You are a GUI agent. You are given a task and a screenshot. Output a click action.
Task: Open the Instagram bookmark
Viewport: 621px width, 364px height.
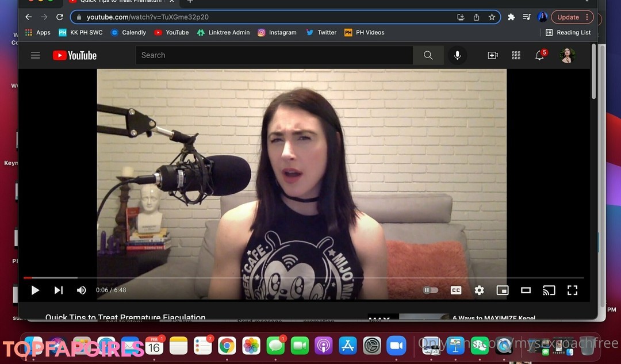(x=277, y=33)
